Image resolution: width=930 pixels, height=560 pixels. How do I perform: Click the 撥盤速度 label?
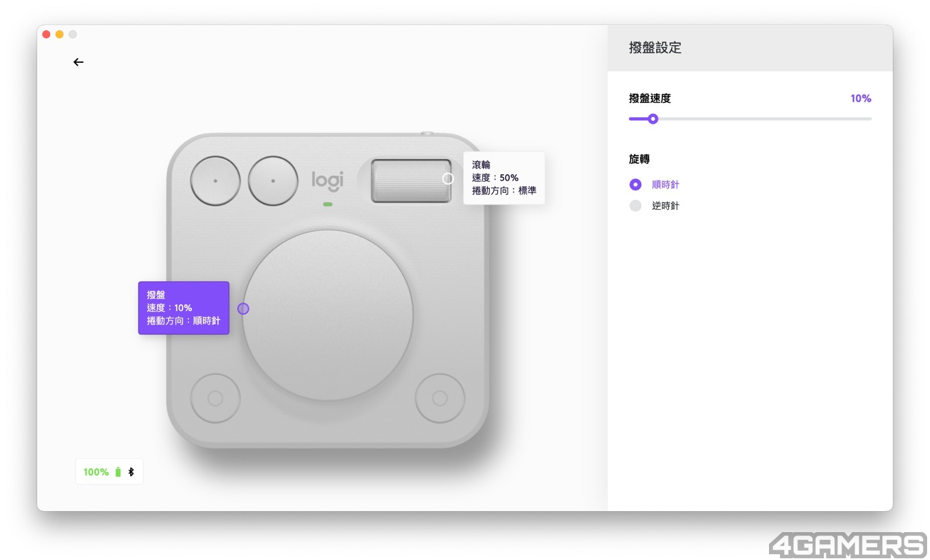click(x=650, y=99)
